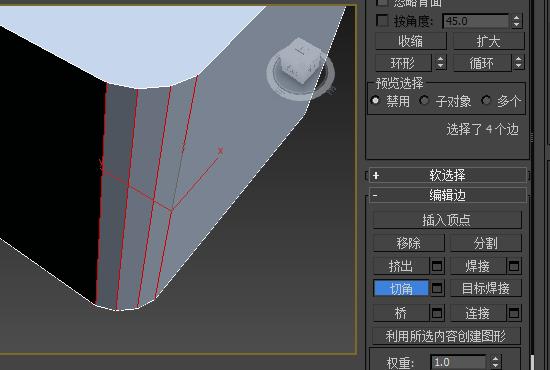Click the 扩大 (Grow) button

(489, 41)
